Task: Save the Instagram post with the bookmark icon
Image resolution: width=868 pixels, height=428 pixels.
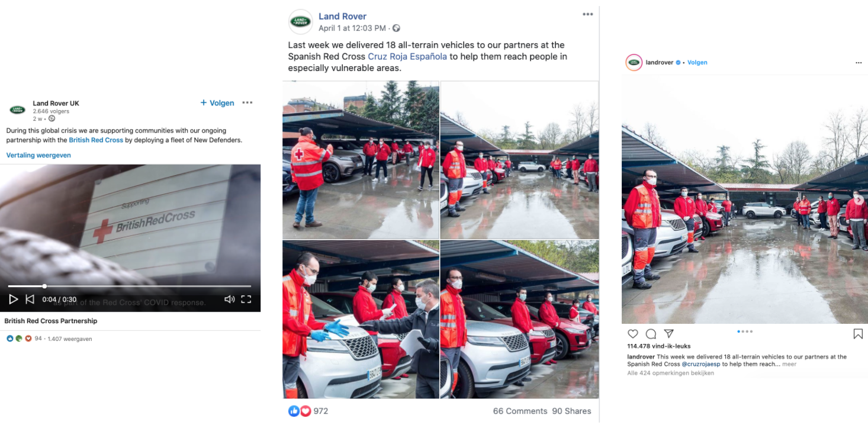Action: pos(858,334)
